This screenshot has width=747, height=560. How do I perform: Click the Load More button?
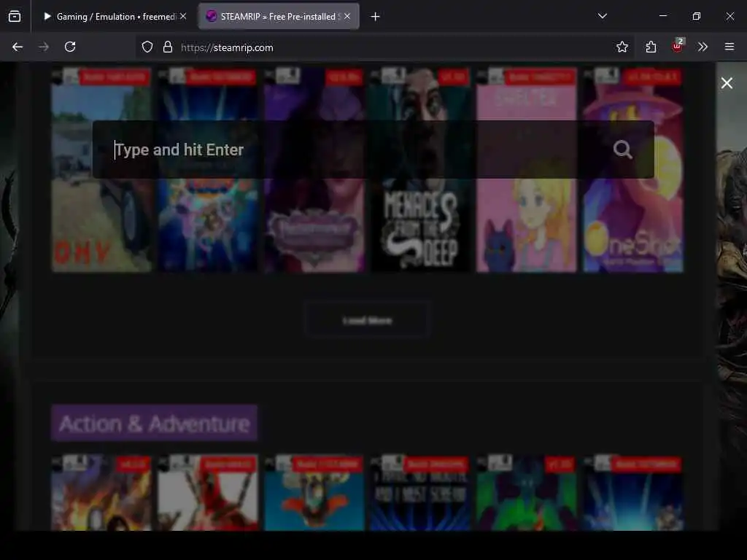pos(368,321)
